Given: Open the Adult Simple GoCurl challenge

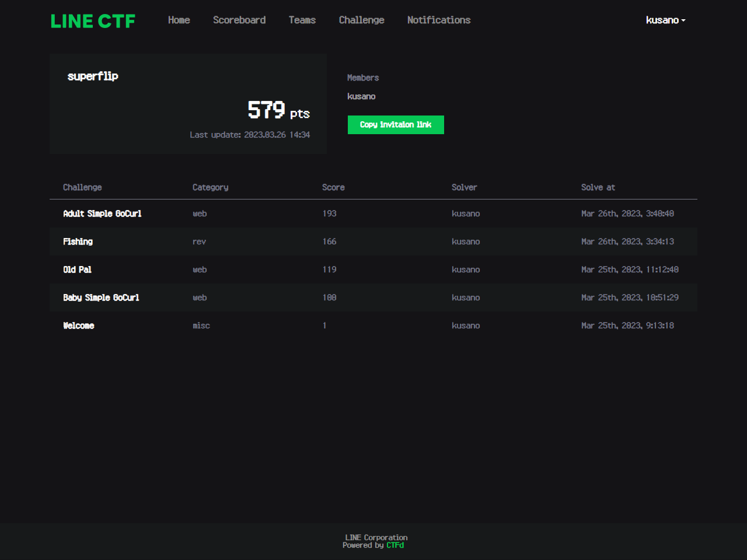Looking at the screenshot, I should pos(102,213).
